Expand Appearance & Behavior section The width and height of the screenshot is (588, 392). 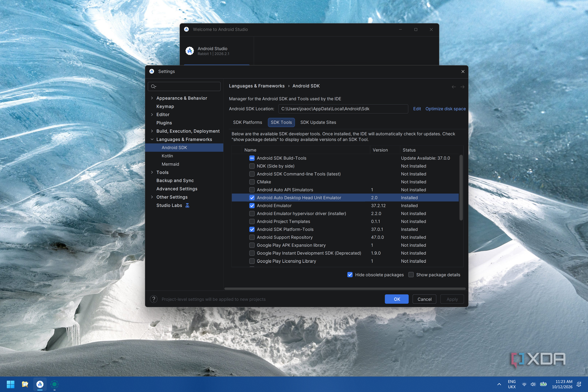pyautogui.click(x=152, y=98)
